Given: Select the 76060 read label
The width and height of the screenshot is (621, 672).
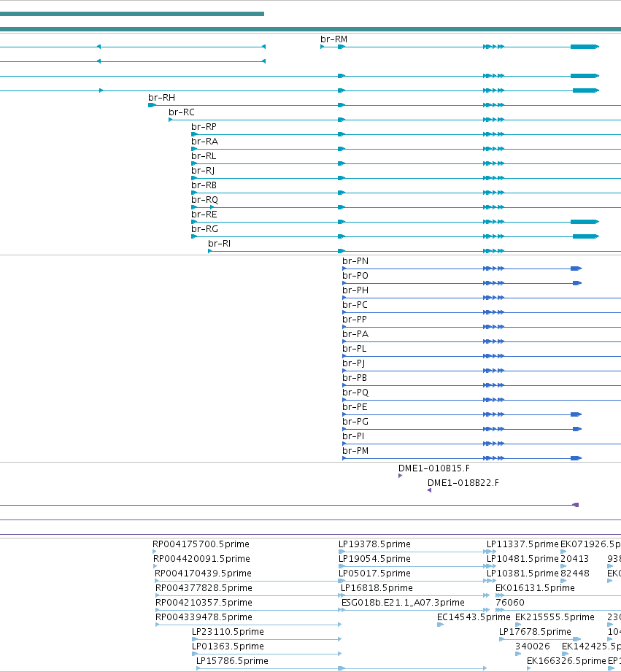Looking at the screenshot, I should coord(510,603).
